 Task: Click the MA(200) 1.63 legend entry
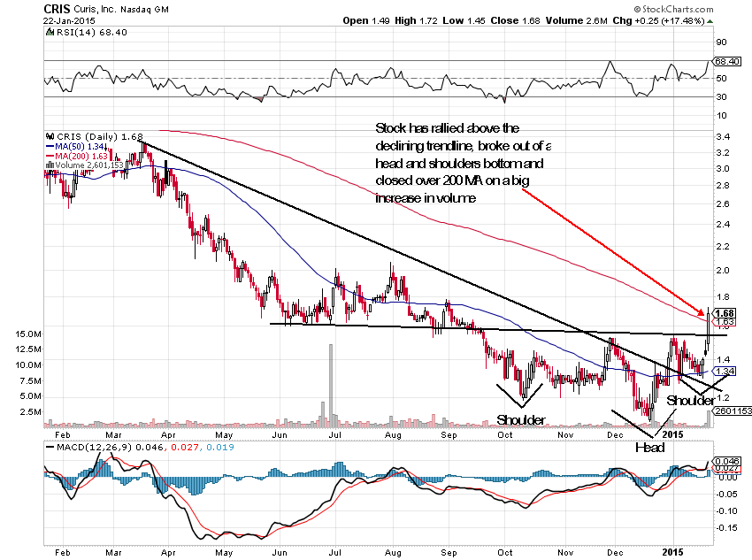[77, 156]
